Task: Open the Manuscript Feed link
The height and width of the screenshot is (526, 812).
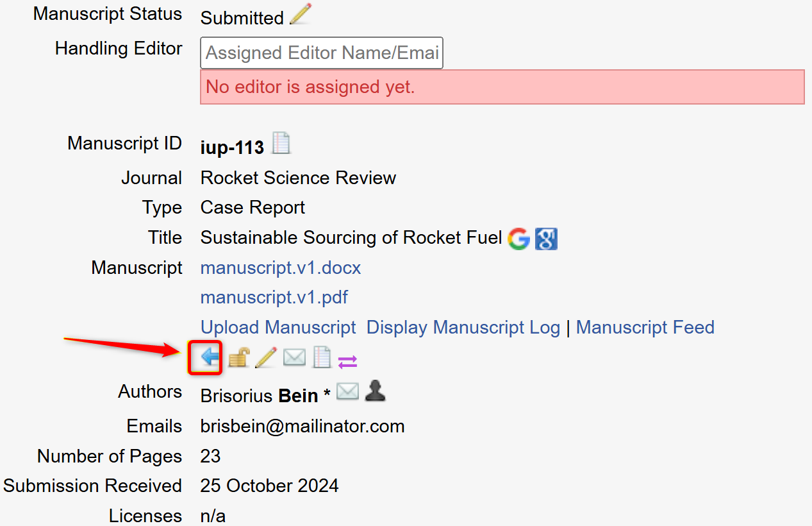Action: [x=645, y=327]
